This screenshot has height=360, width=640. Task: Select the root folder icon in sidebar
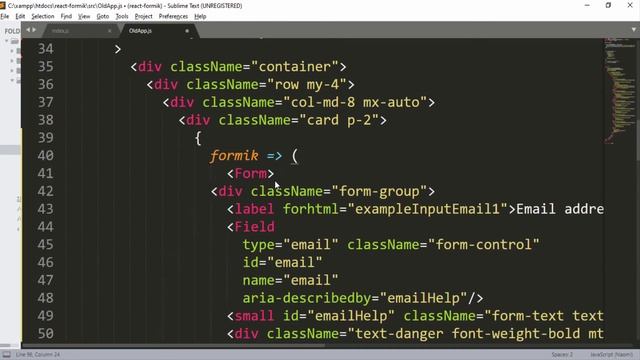(15, 41)
